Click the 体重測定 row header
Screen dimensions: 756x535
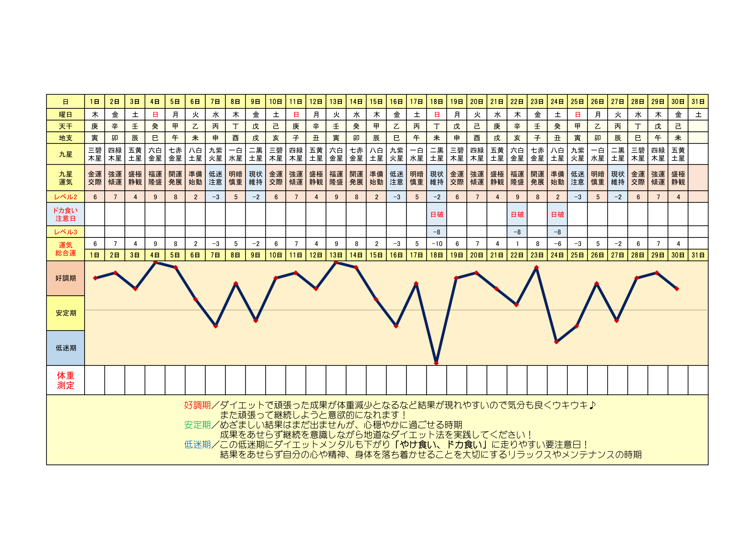click(66, 380)
